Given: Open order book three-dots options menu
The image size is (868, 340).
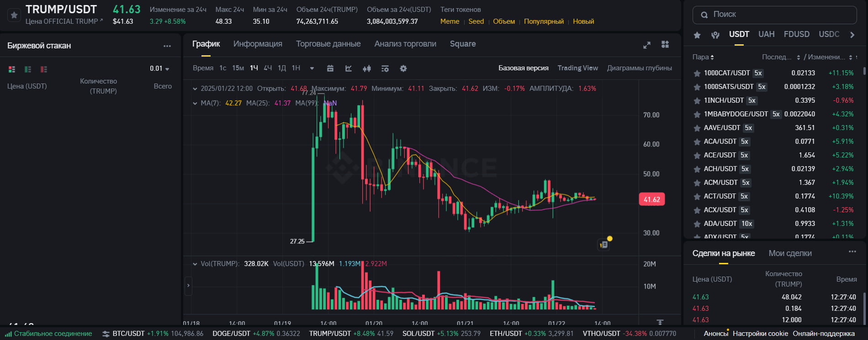Looking at the screenshot, I should [x=167, y=46].
